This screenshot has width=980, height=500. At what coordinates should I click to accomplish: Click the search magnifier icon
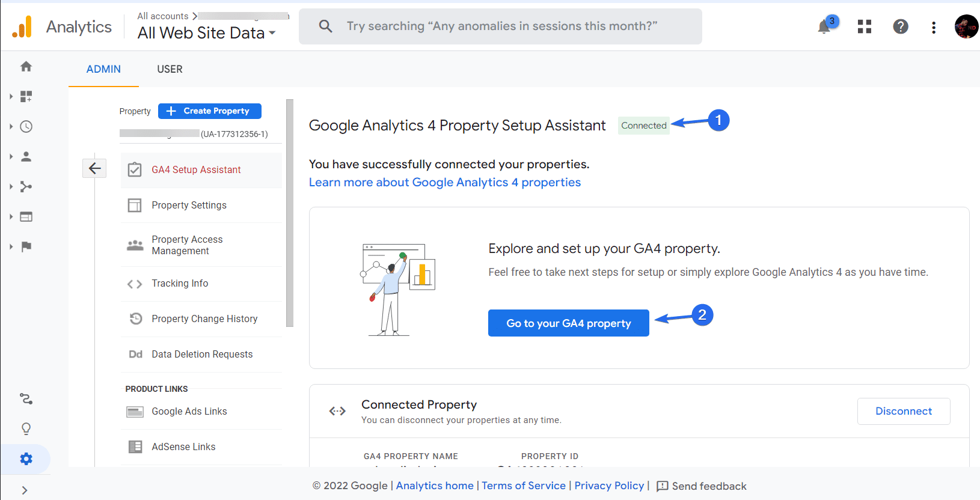pyautogui.click(x=325, y=26)
